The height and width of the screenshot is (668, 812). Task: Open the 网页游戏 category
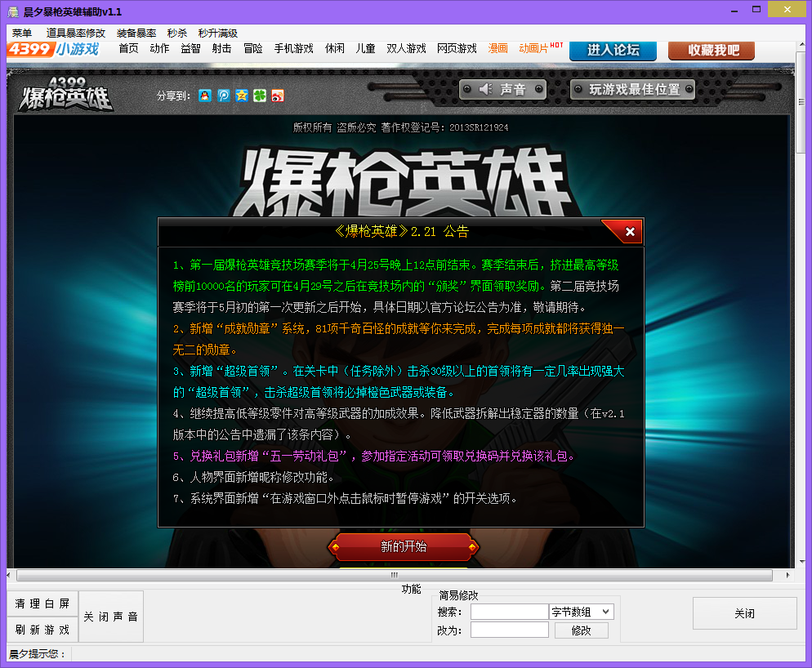tap(457, 49)
